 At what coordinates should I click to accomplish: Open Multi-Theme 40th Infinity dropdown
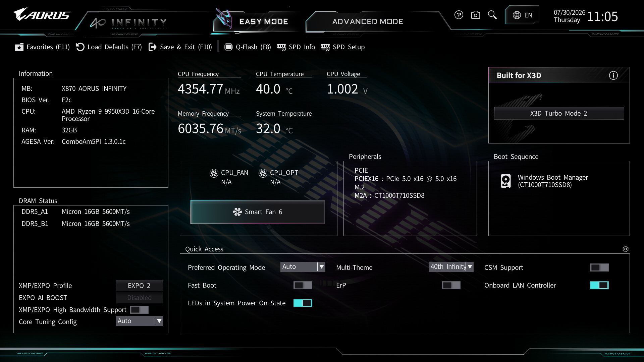[x=451, y=267]
